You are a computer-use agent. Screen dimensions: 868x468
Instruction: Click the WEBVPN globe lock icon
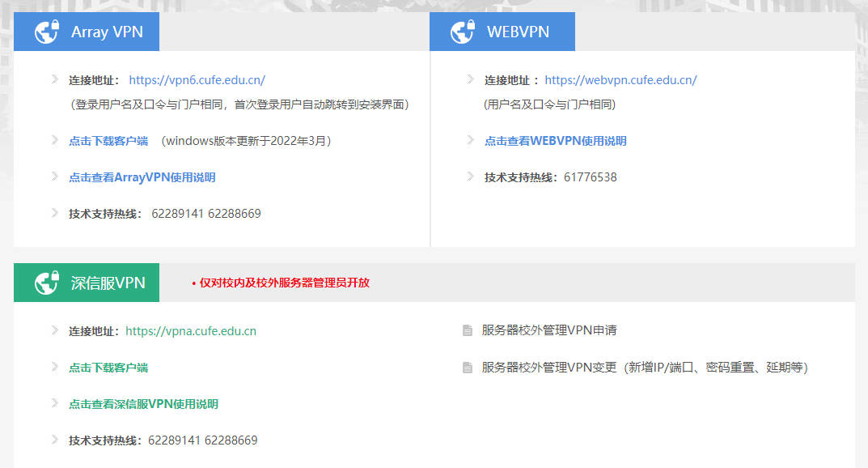pyautogui.click(x=462, y=32)
